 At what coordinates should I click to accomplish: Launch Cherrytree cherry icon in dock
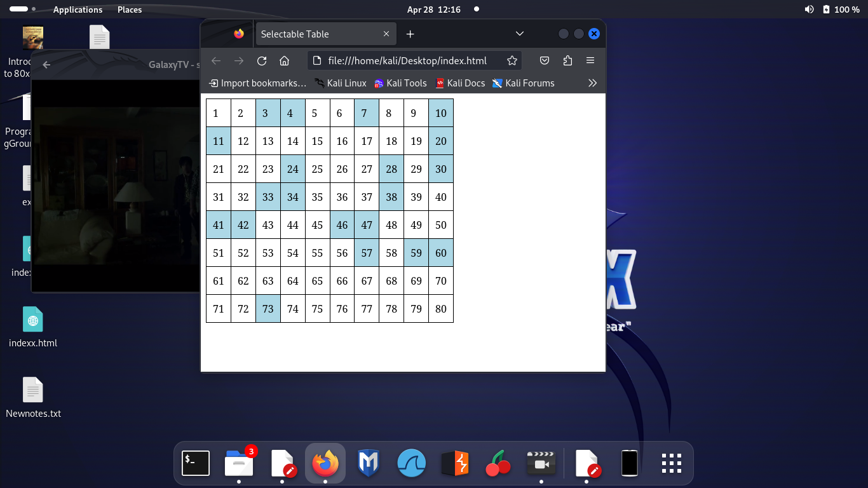click(x=498, y=463)
